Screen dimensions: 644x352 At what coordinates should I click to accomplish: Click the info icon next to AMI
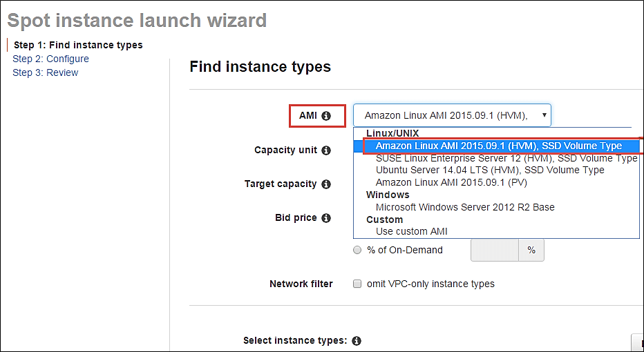click(326, 116)
